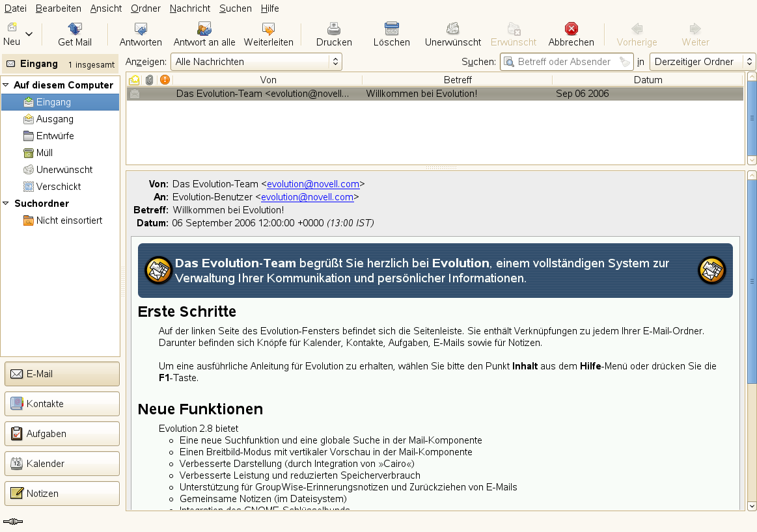
Task: Select the Eingang folder in sidebar
Action: click(x=61, y=102)
